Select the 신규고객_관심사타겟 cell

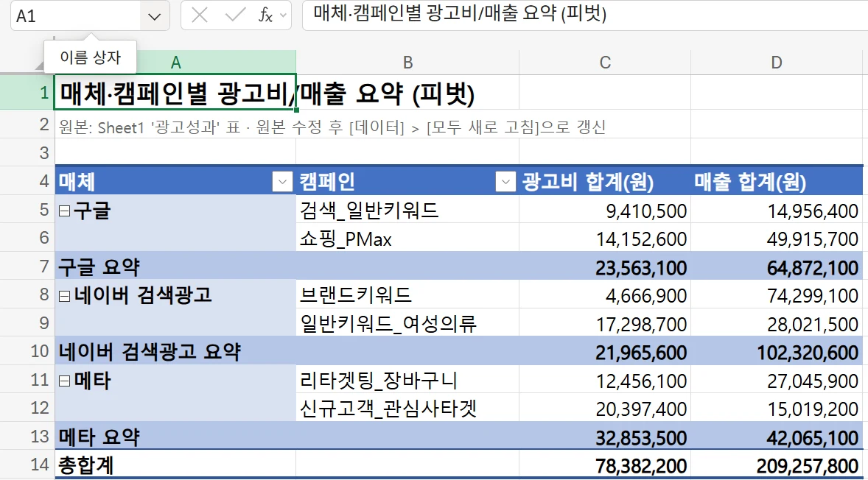pos(407,408)
